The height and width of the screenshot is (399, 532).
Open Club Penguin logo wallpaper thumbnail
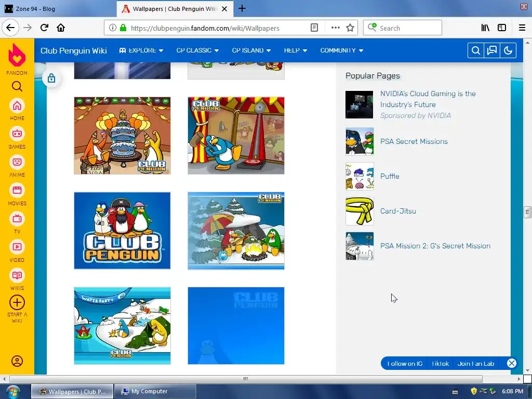point(122,231)
